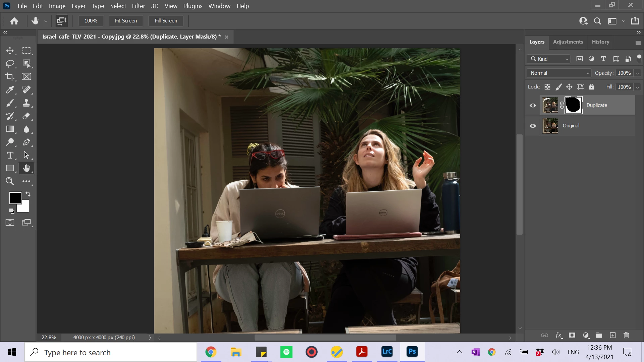The width and height of the screenshot is (644, 362).
Task: Click the Fill Screen button
Action: 166,21
